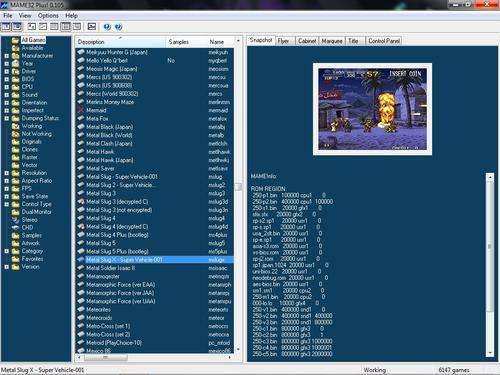Toggle the folder list toolbar button
Screen dimensions: 500x375
6,27
